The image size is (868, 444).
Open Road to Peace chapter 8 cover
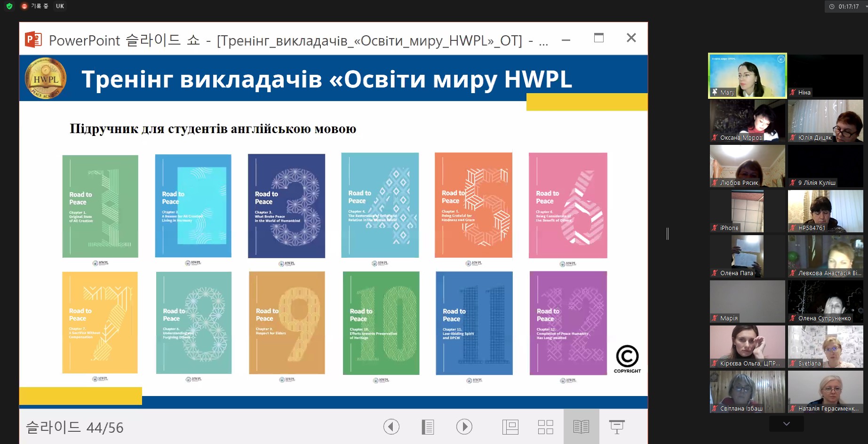pos(194,323)
